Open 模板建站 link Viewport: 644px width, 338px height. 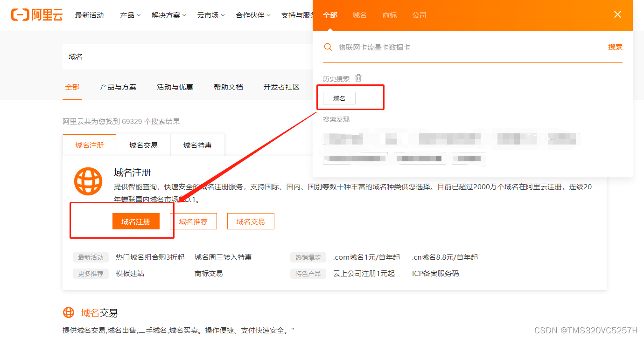click(x=130, y=274)
